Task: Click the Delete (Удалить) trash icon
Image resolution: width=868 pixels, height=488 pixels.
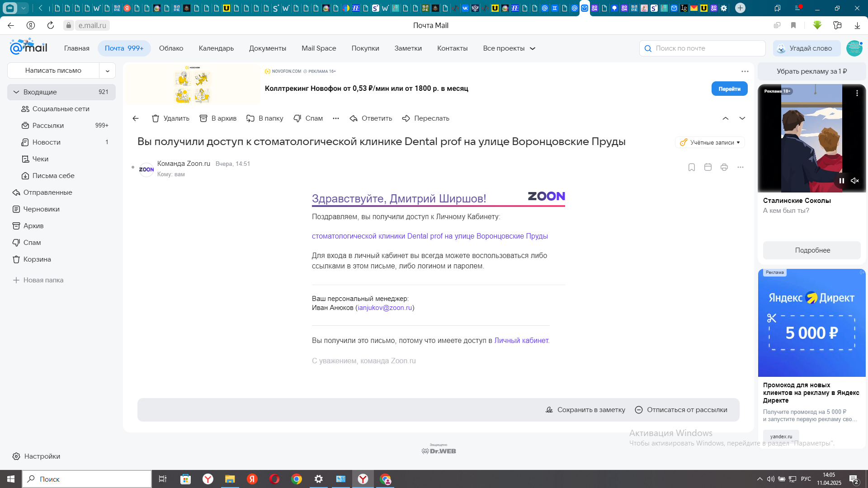Action: click(156, 118)
